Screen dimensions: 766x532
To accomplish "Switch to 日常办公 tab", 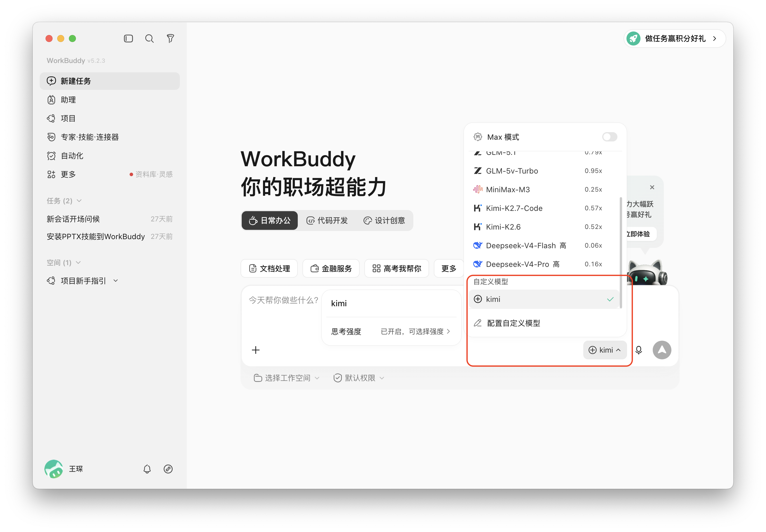I will (x=269, y=221).
